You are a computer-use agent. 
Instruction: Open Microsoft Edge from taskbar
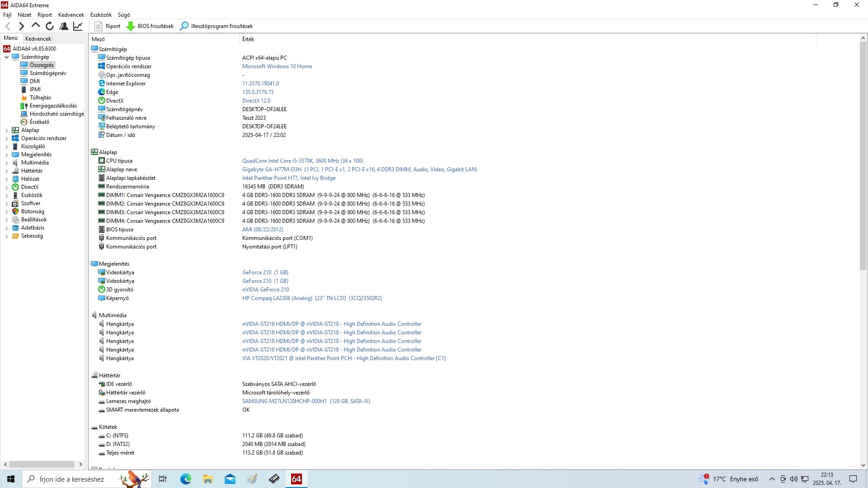(x=185, y=479)
